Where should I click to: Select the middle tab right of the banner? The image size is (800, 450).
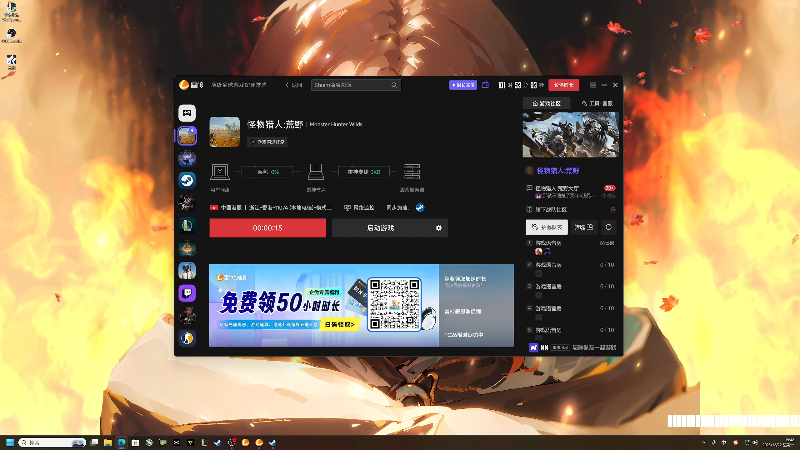coord(476,311)
